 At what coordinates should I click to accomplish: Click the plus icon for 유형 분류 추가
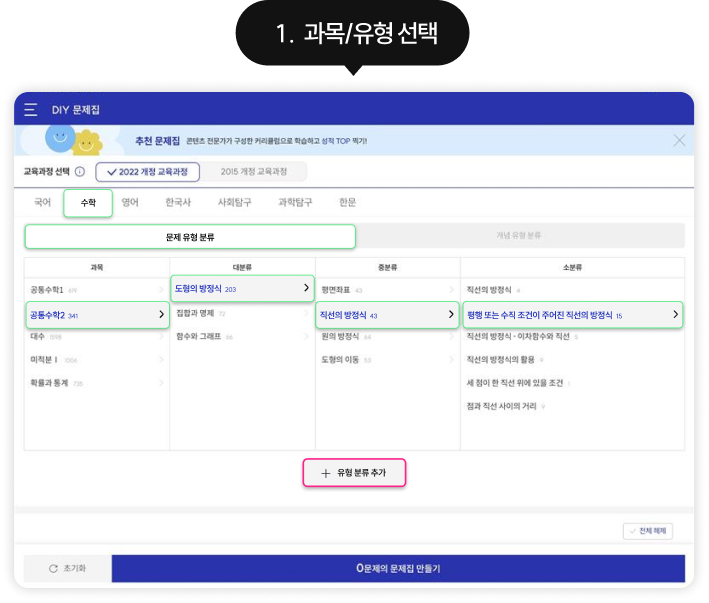pyautogui.click(x=325, y=472)
